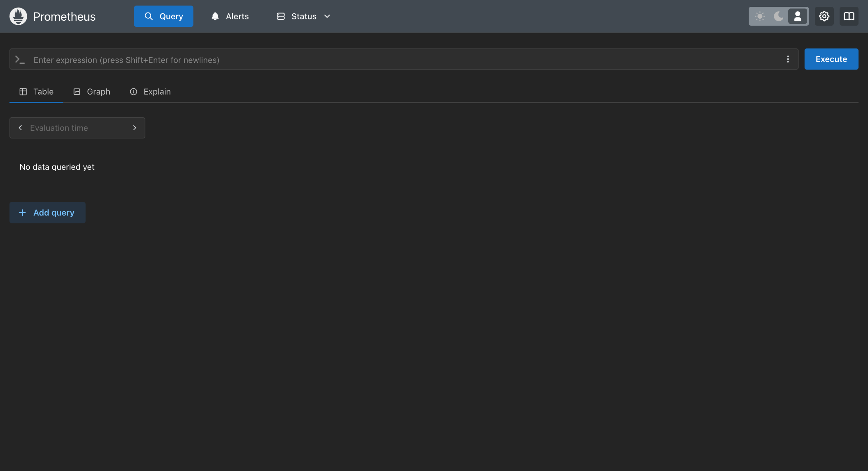868x471 pixels.
Task: Click the bell Alerts icon
Action: pos(215,16)
